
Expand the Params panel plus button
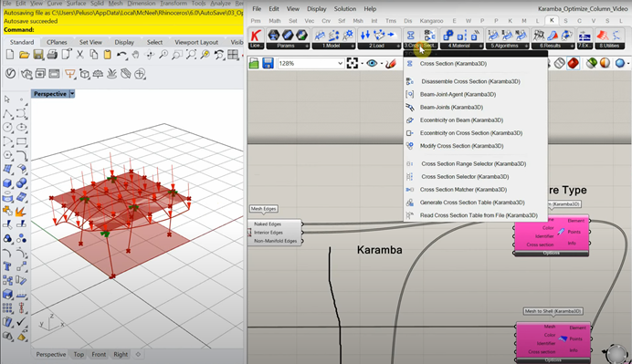pyautogui.click(x=307, y=46)
